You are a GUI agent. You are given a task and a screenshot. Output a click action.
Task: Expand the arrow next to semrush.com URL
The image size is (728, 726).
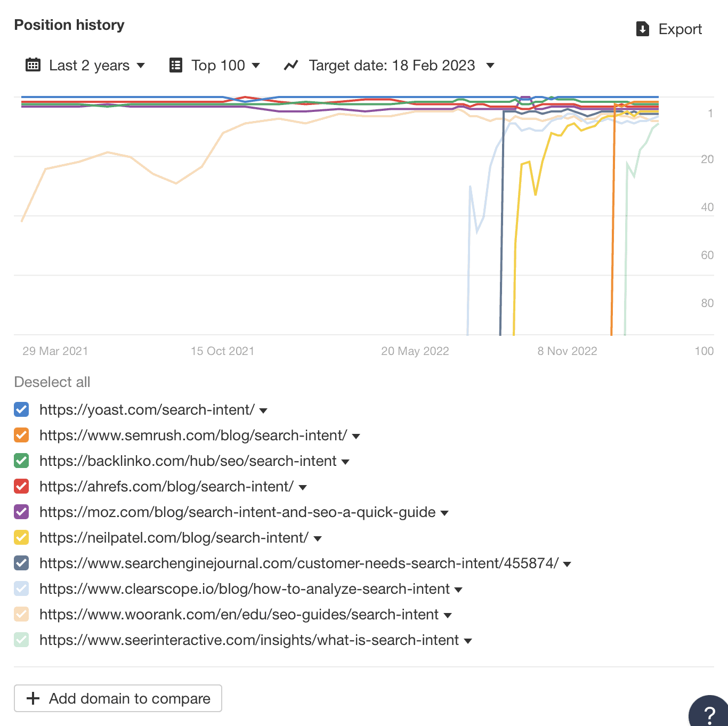point(356,436)
